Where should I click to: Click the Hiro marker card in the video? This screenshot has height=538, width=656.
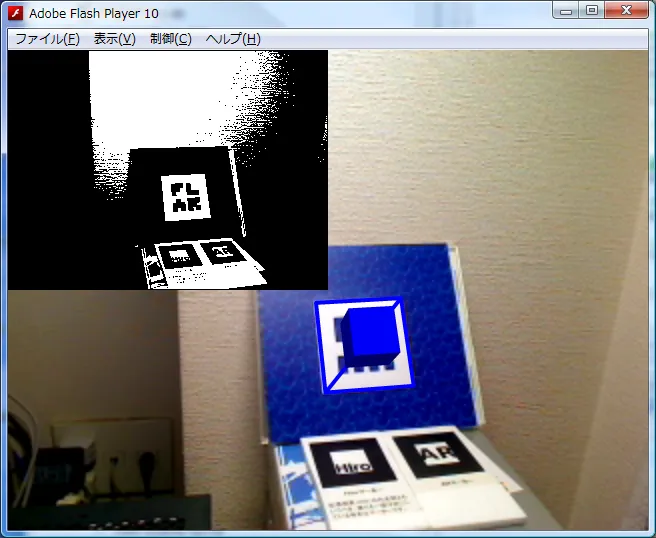point(352,464)
